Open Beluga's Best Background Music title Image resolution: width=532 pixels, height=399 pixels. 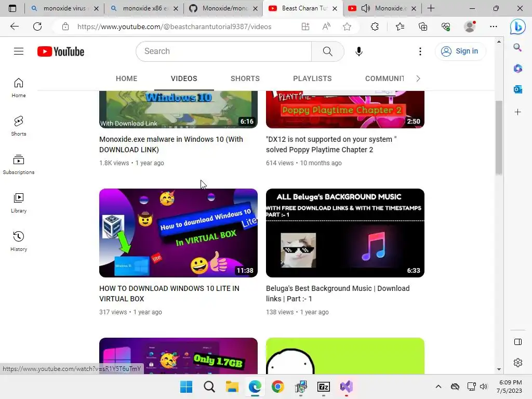point(338,294)
